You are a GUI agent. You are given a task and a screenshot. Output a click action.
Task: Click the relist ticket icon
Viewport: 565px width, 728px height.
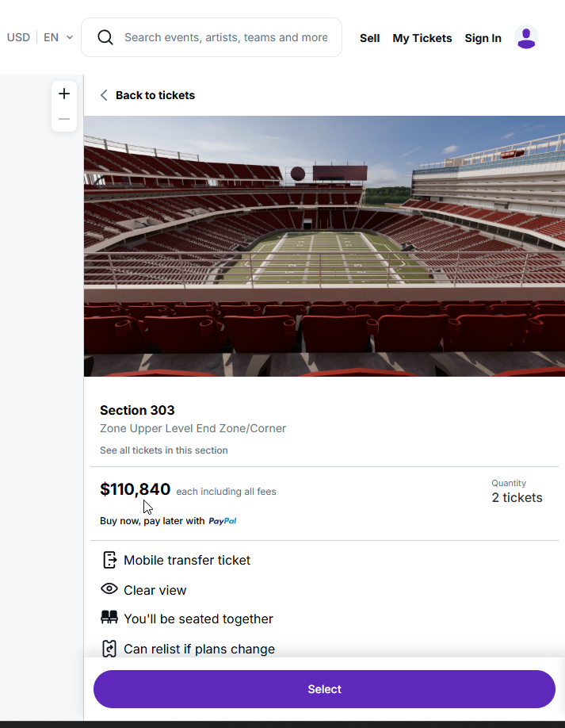point(109,649)
